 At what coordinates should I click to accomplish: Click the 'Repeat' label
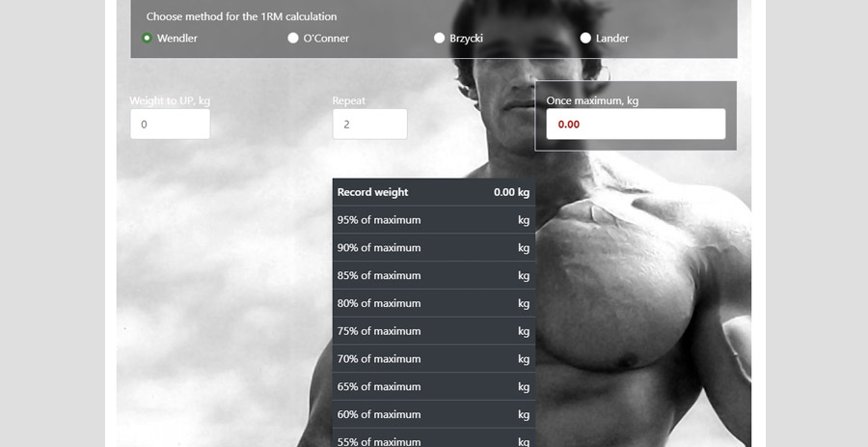click(349, 100)
